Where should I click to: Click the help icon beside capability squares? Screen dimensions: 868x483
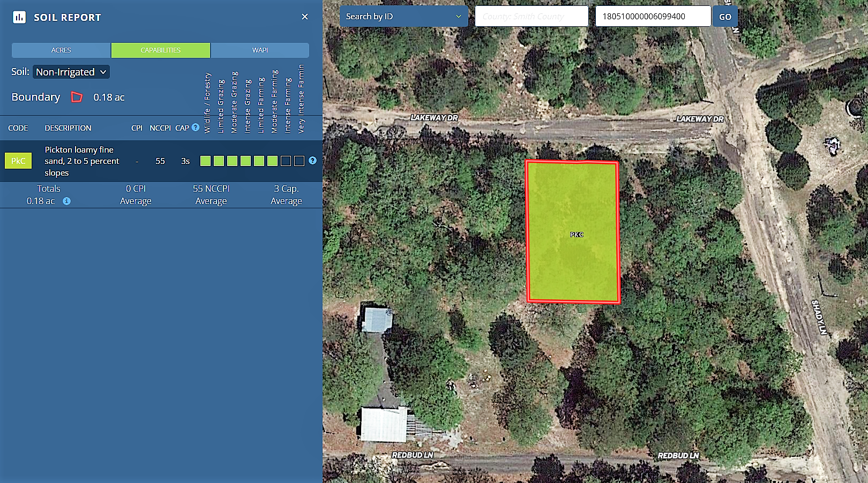312,161
